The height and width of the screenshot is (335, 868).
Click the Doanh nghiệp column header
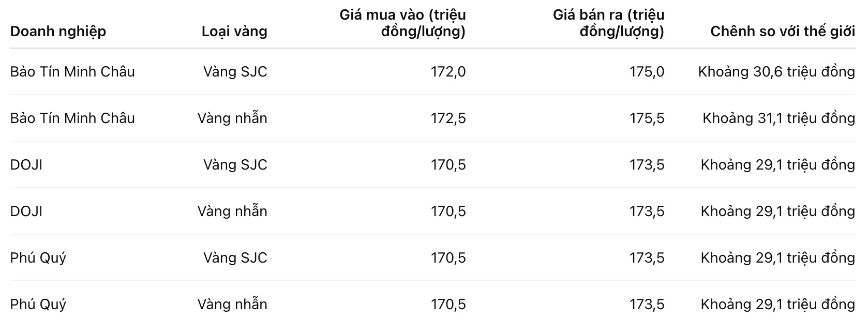coord(58,32)
